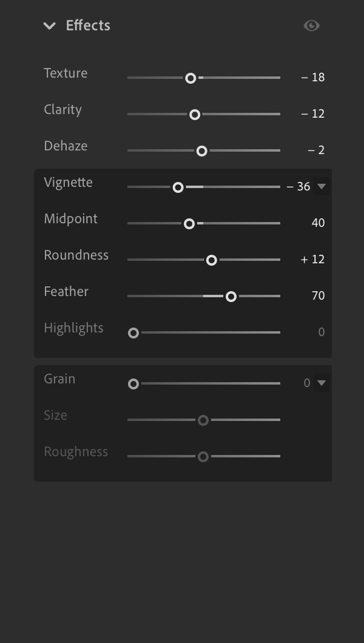Expand the Grain options disclosure triangle

[322, 383]
